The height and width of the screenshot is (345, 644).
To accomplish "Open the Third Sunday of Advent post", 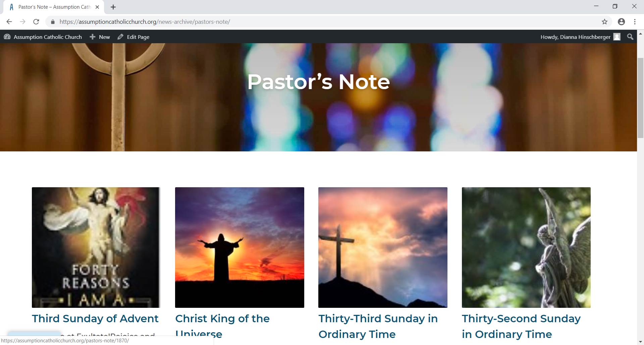I will pyautogui.click(x=95, y=319).
